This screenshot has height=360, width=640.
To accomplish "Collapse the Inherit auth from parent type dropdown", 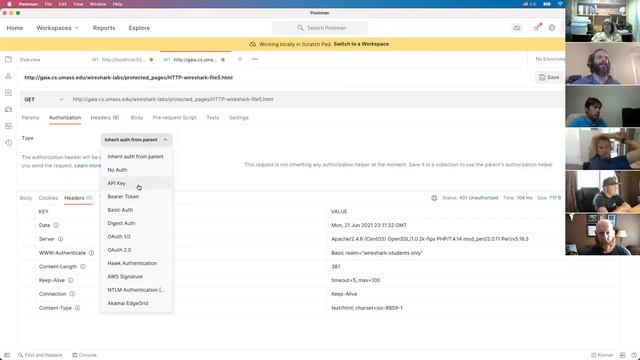I will pos(136,140).
